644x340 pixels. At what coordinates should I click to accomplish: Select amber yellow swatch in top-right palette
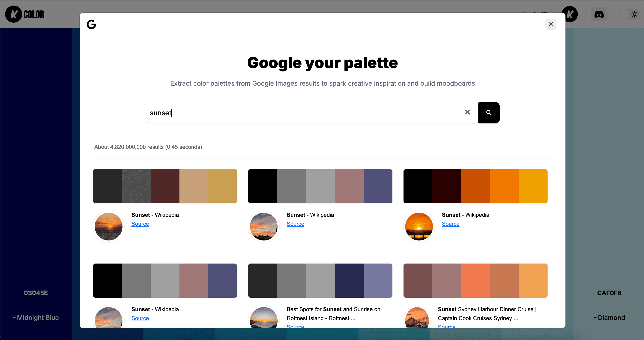533,186
